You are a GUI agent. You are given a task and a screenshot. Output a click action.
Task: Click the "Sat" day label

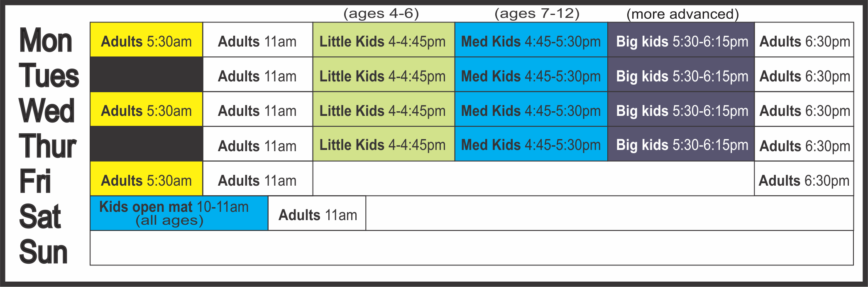(40, 216)
